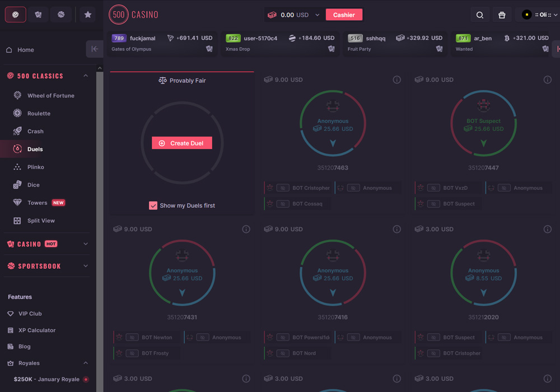Open Oli user account dropdown

(x=539, y=15)
